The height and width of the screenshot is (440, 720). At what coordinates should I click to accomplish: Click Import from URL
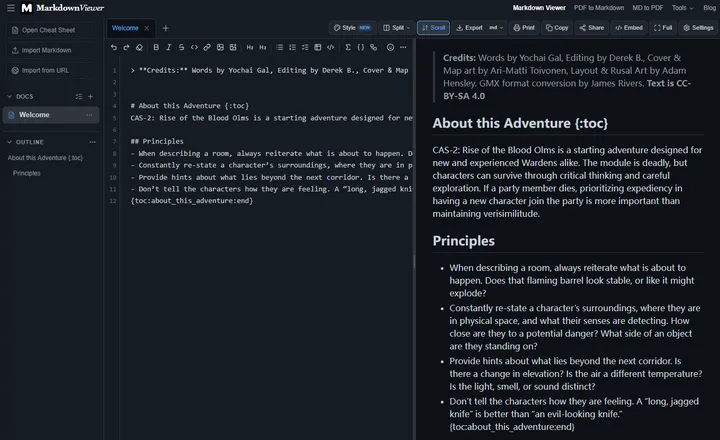pyautogui.click(x=51, y=71)
